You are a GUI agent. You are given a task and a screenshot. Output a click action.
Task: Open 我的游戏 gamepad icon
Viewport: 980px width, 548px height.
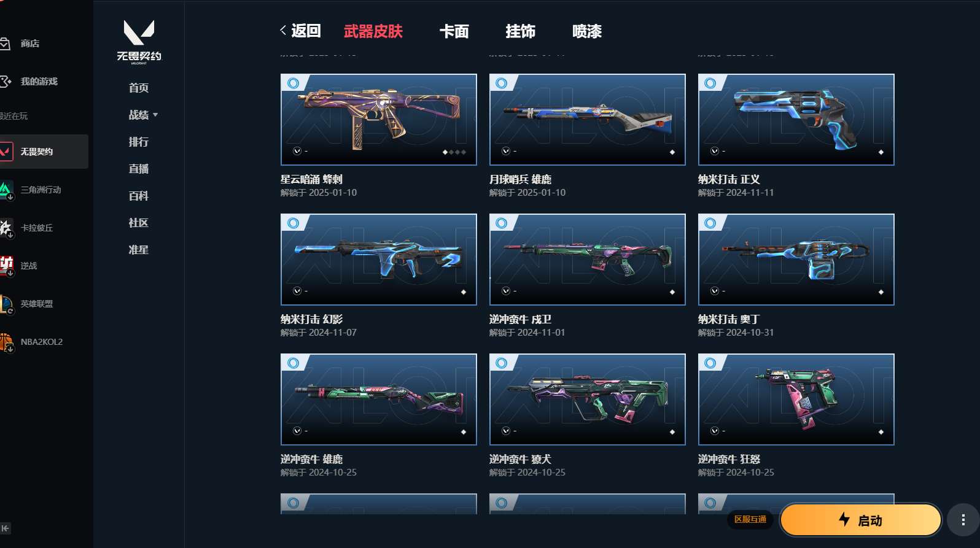tap(5, 82)
